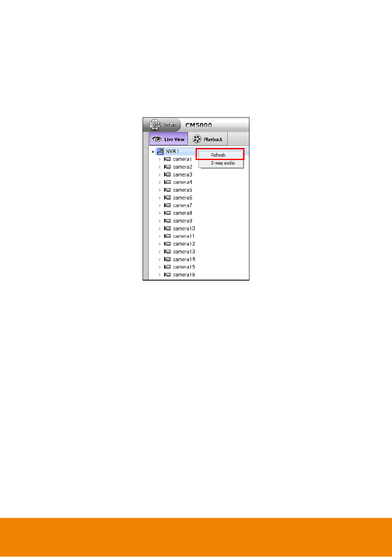Select the camera9 label

(x=182, y=221)
